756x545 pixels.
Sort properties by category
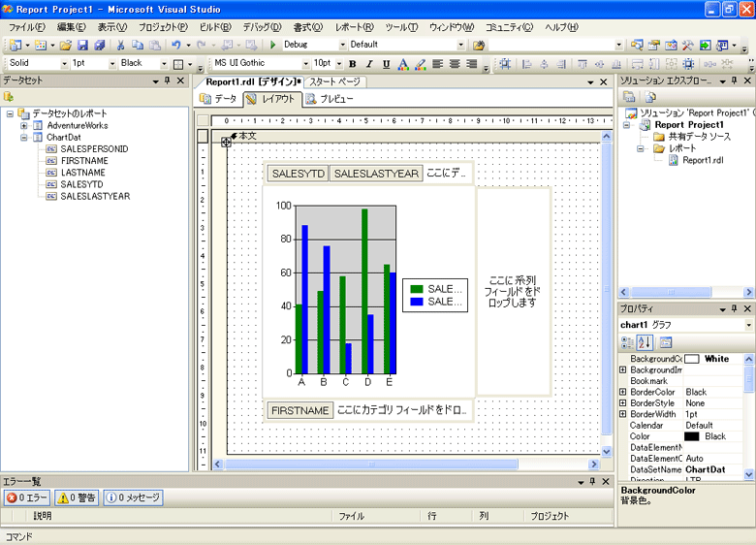coord(627,342)
